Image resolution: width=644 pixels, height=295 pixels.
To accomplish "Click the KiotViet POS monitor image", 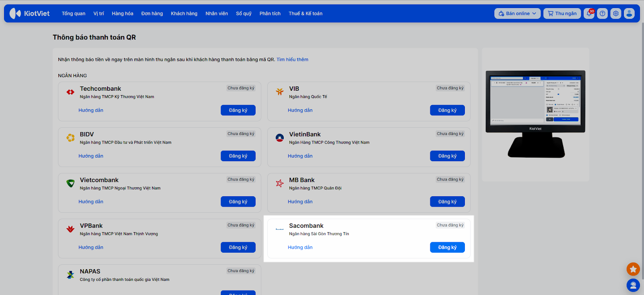I will [535, 114].
